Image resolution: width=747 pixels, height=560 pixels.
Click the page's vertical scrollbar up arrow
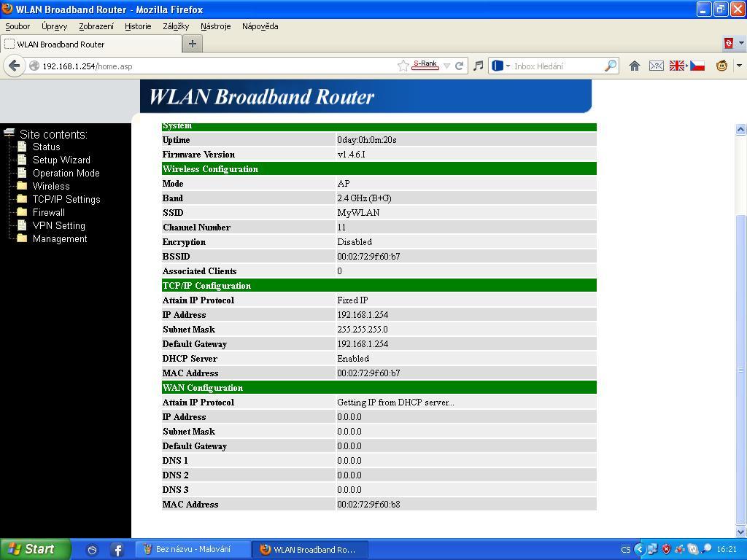pyautogui.click(x=740, y=130)
